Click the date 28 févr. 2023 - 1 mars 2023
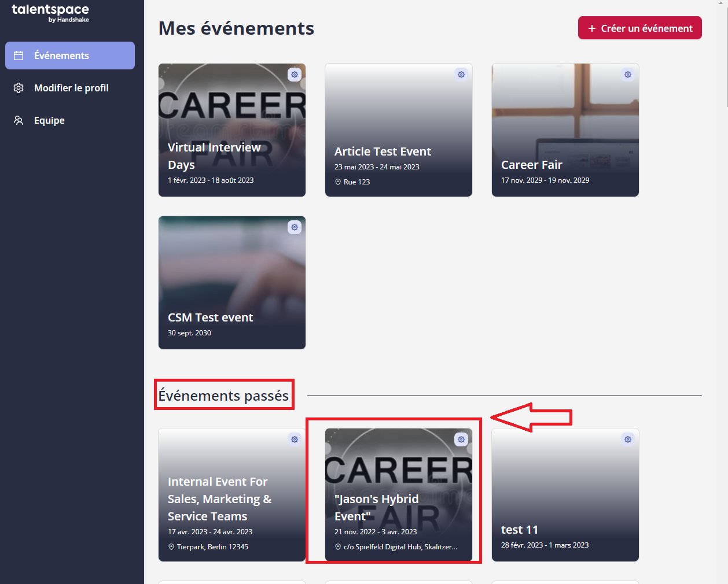Image resolution: width=728 pixels, height=584 pixels. coord(545,545)
